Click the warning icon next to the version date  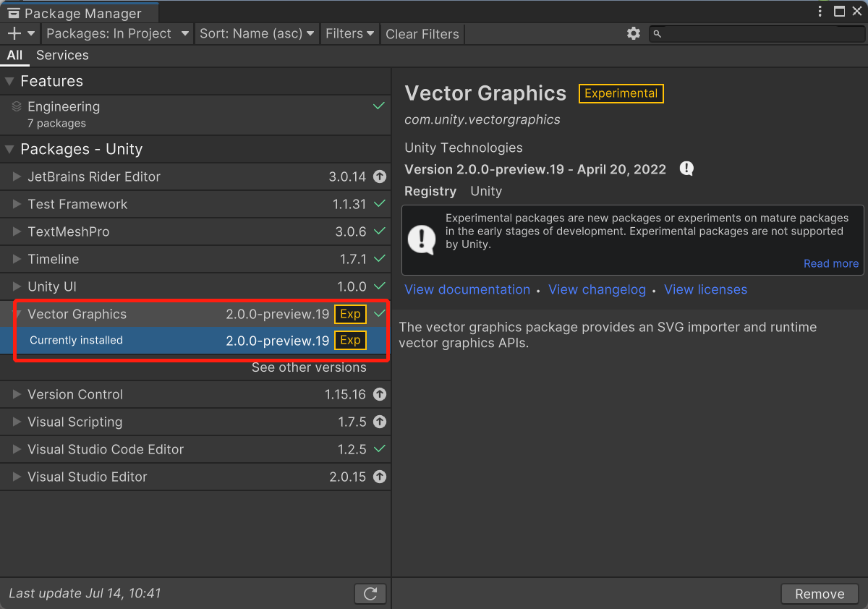coord(687,169)
